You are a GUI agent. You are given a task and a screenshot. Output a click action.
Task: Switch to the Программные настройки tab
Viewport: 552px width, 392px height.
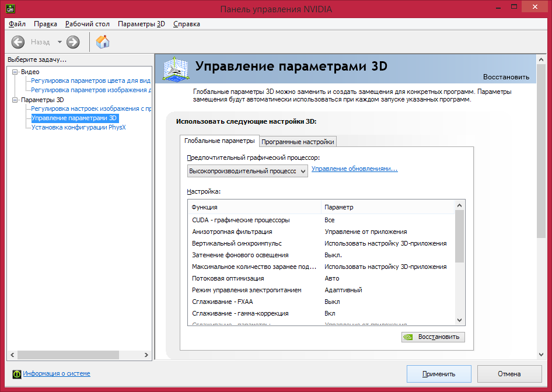point(298,141)
